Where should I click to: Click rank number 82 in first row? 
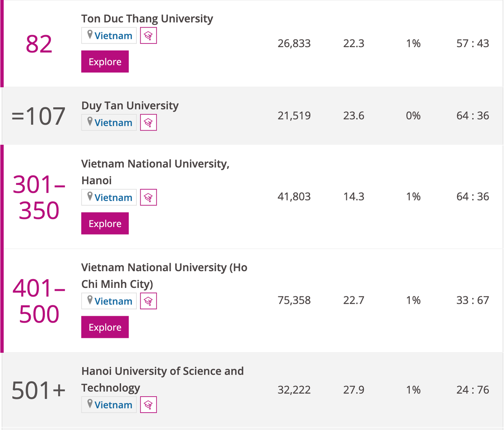click(x=39, y=44)
